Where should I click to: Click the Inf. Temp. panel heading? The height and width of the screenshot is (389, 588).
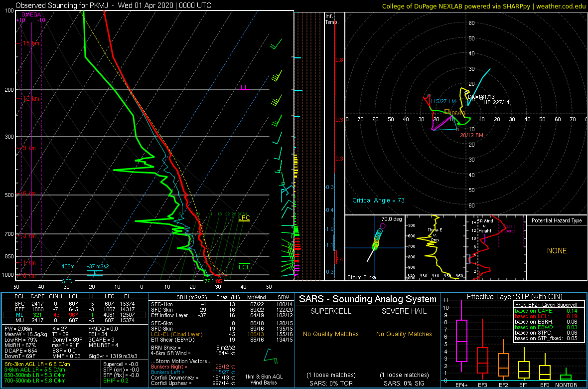point(331,19)
